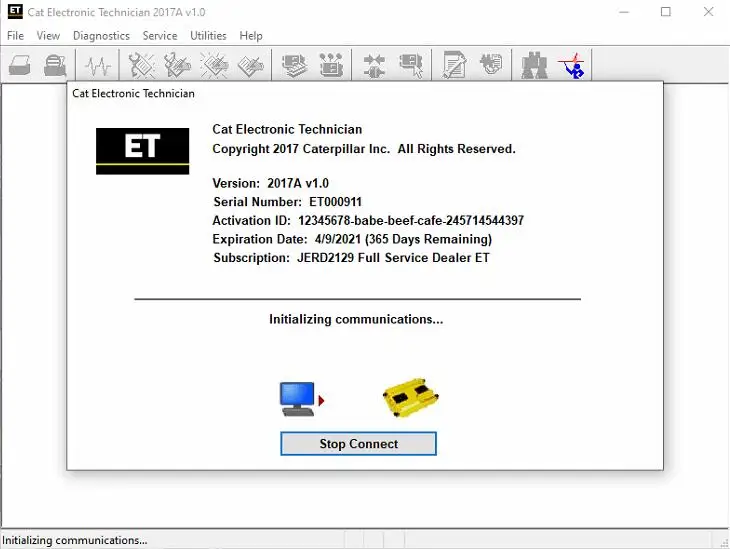Click the status bar Initializing communications text
The image size is (730, 549).
tap(75, 540)
